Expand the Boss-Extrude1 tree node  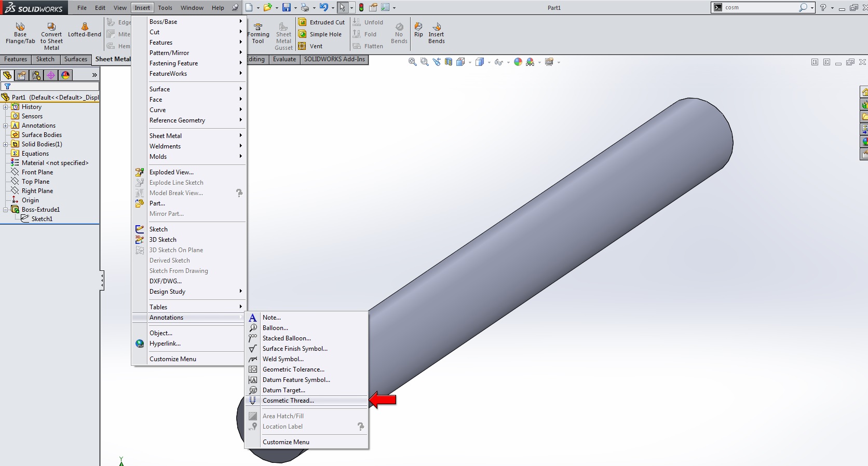tap(6, 210)
